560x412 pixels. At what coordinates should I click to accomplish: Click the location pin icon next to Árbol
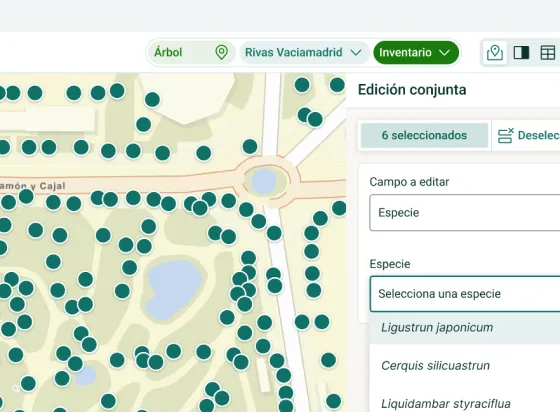[221, 52]
